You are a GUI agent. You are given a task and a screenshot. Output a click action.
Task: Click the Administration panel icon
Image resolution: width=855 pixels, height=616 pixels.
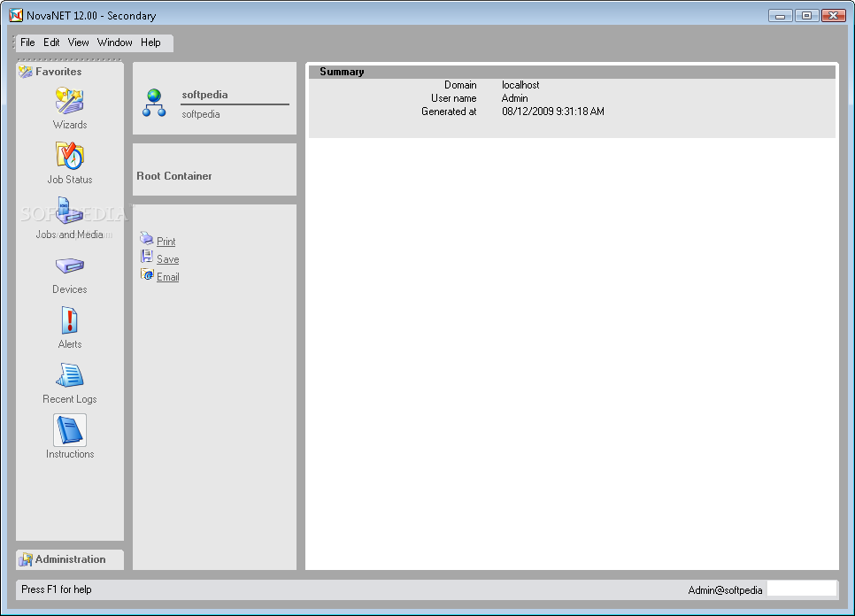[x=25, y=559]
